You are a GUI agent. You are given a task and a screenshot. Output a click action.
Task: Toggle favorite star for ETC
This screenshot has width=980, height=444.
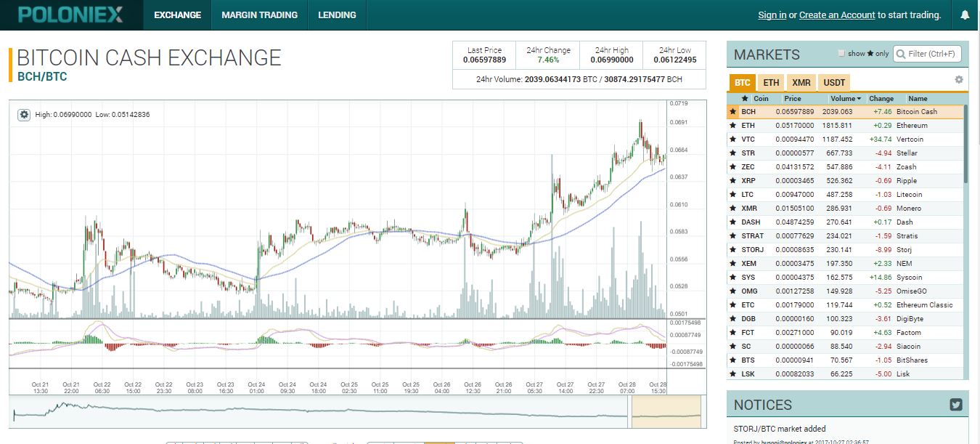coord(733,305)
